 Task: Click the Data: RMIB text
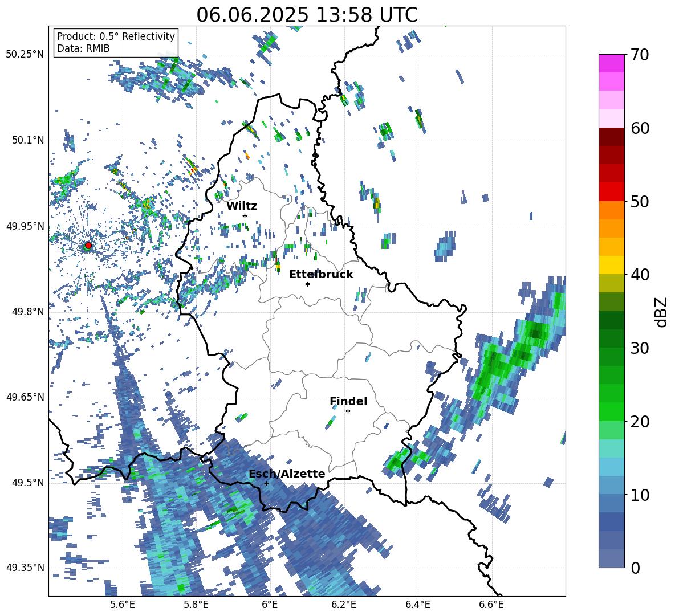(83, 48)
